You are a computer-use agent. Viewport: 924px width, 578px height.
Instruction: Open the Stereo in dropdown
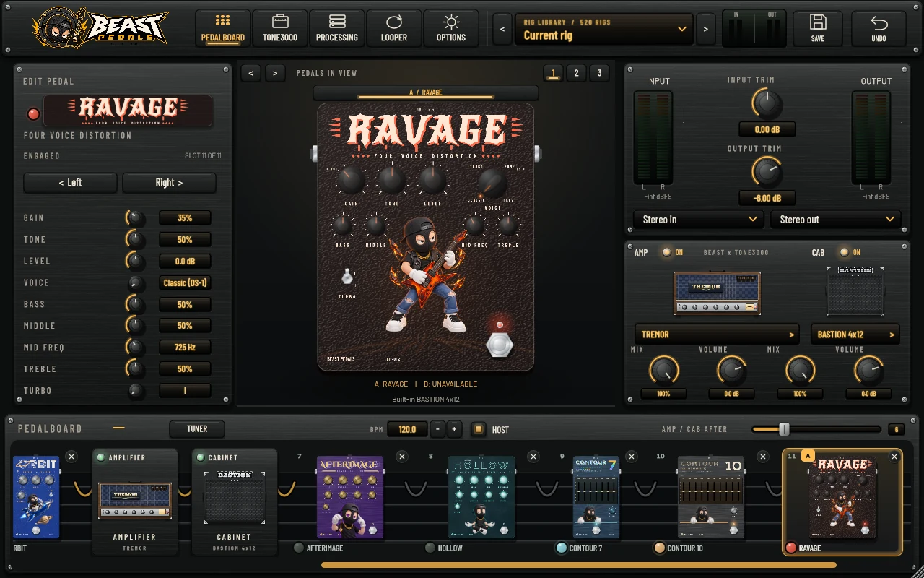pyautogui.click(x=698, y=219)
